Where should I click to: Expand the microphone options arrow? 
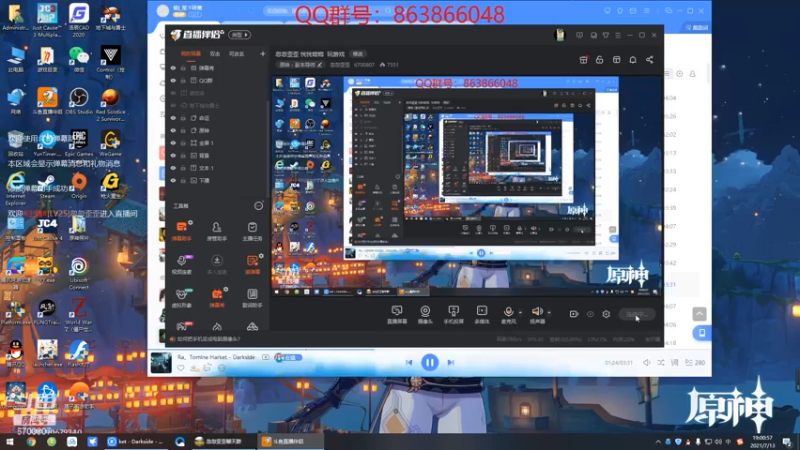520,312
